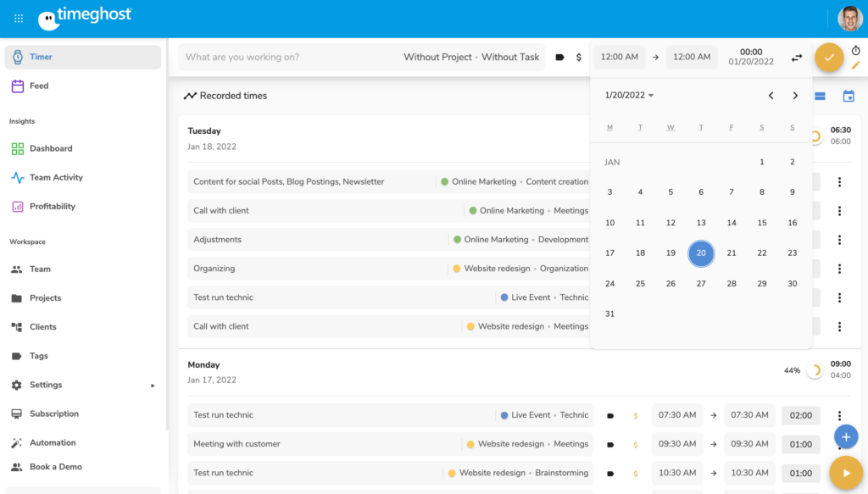The image size is (868, 494).
Task: Open user profile avatar
Action: [x=849, y=19]
